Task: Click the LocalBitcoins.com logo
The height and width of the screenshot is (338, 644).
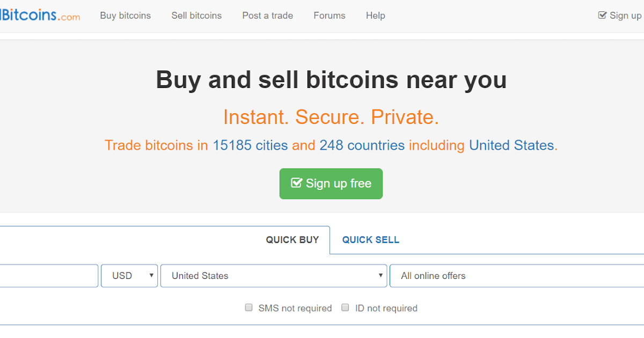Action: tap(40, 15)
